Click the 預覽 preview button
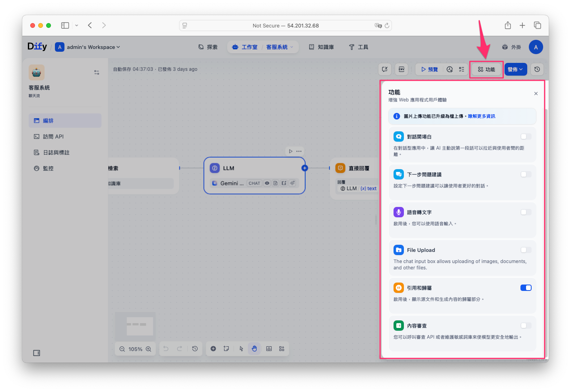This screenshot has height=392, width=571. 429,69
